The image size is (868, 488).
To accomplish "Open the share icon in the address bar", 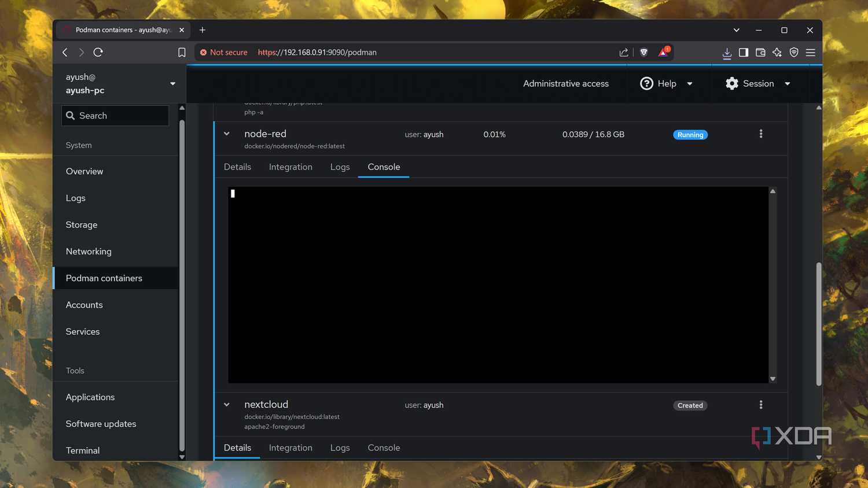I will pos(624,52).
